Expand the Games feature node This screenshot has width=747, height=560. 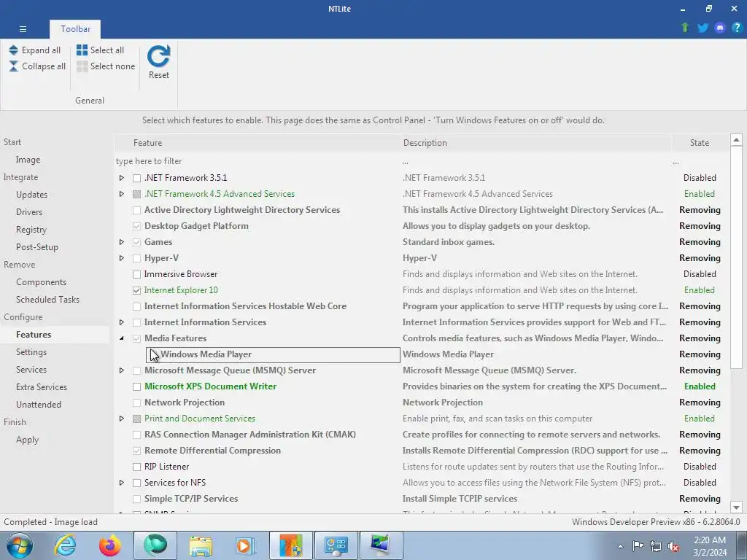point(122,242)
